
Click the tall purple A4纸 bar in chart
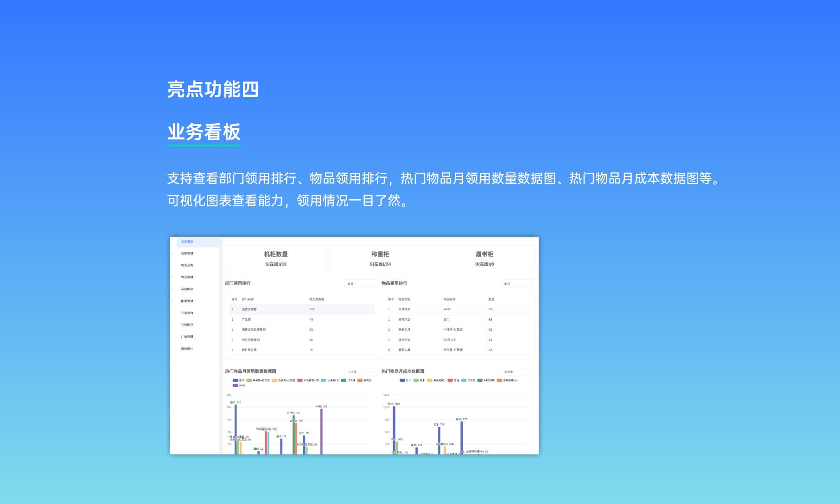pos(321,431)
